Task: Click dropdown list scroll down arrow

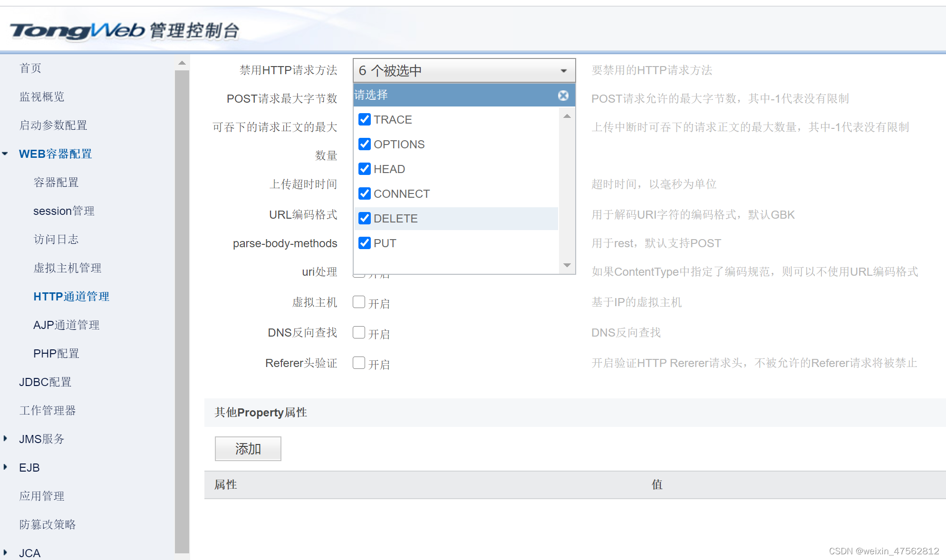Action: pos(567,265)
